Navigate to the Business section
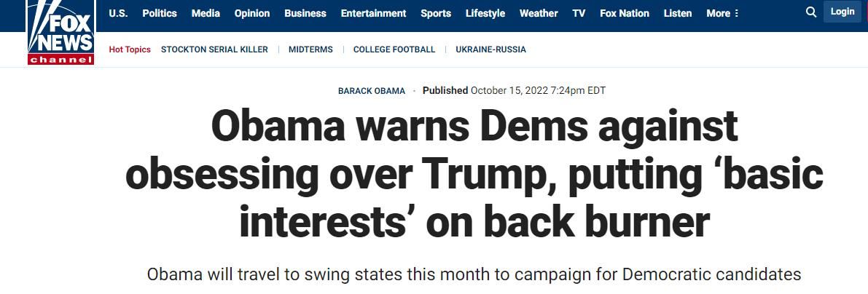This screenshot has width=868, height=294. coord(305,13)
